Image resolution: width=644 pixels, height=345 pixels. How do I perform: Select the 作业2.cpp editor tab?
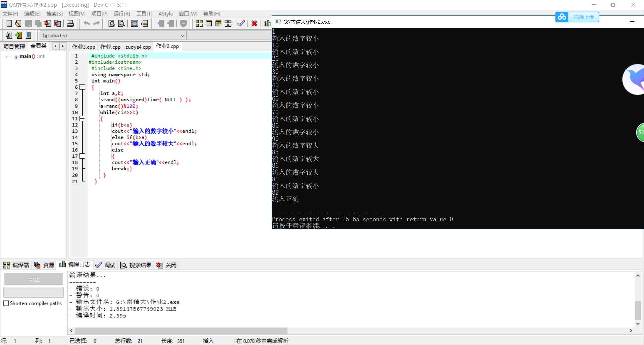click(x=167, y=46)
